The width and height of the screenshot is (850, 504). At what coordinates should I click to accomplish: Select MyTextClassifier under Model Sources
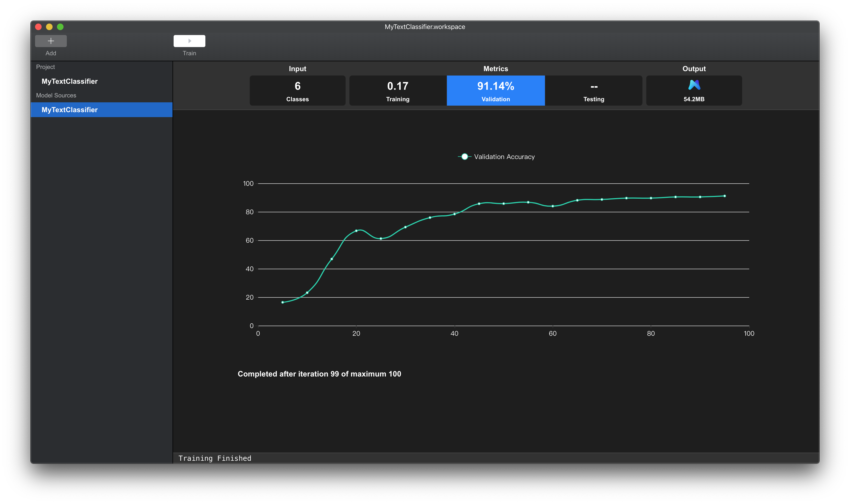(70, 110)
